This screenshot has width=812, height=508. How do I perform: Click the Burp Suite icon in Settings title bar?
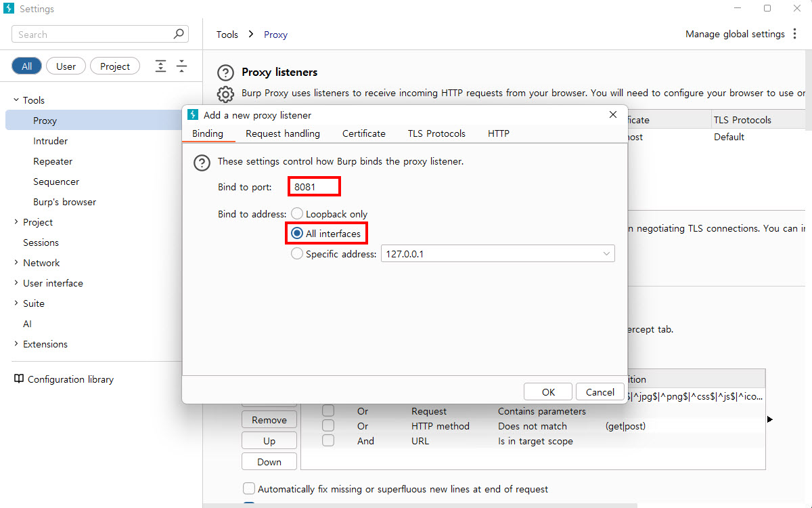point(9,9)
